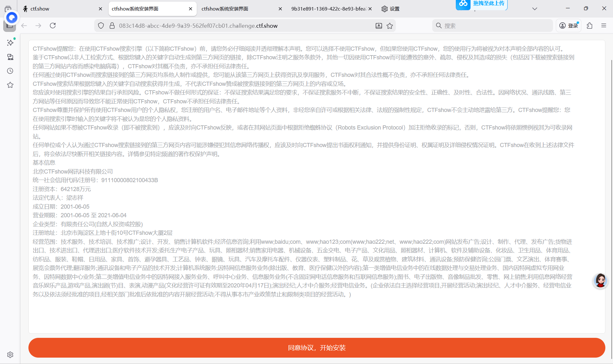
Task: Reload the current page
Action: 53,26
